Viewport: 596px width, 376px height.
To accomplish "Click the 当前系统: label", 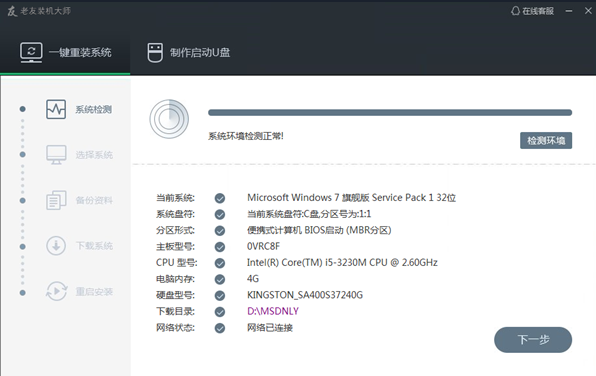I will coord(175,198).
